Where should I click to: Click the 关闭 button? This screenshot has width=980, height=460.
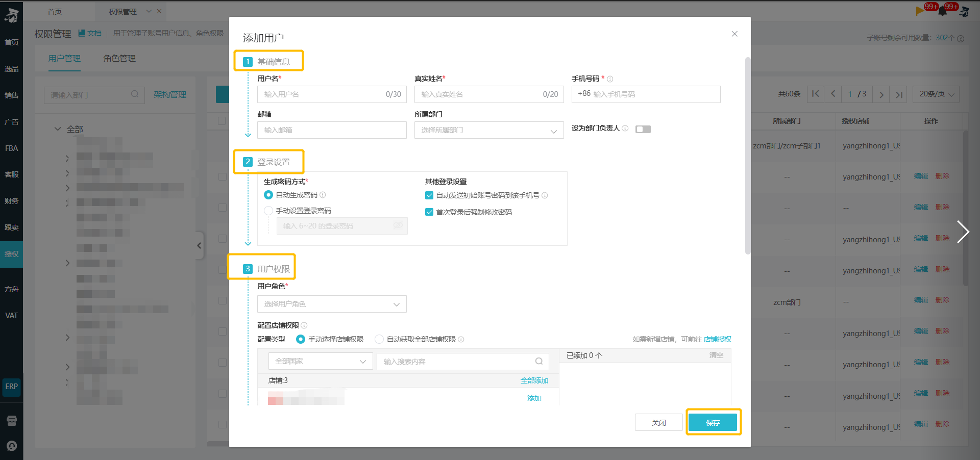tap(659, 422)
